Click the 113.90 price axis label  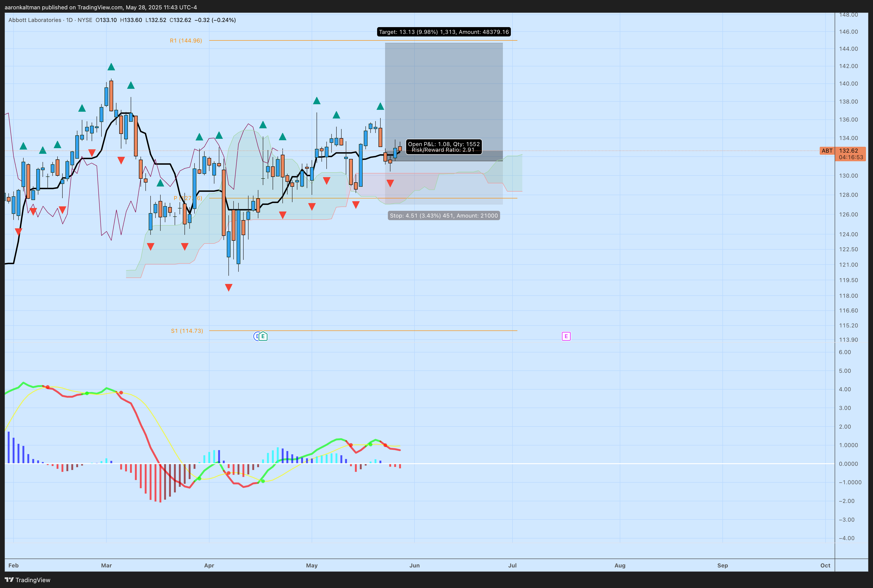click(x=849, y=340)
